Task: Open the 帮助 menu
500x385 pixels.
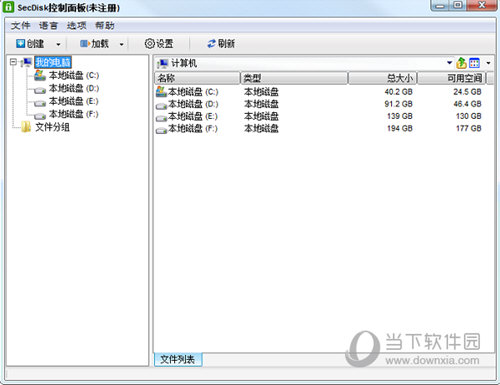Action: (105, 25)
